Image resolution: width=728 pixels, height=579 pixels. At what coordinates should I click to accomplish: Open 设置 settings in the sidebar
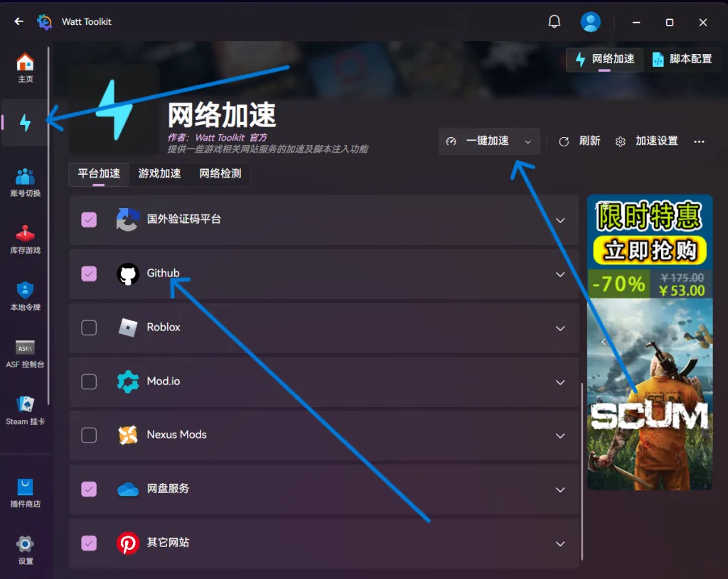(25, 551)
